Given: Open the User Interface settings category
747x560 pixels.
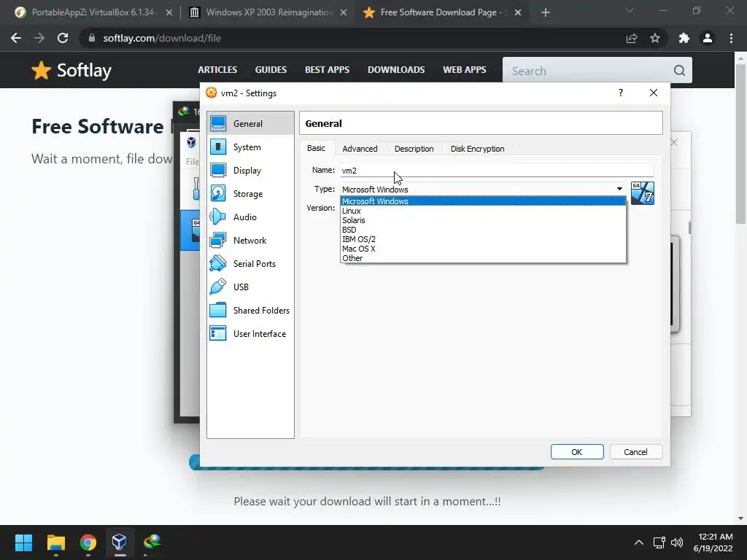Looking at the screenshot, I should [250, 334].
